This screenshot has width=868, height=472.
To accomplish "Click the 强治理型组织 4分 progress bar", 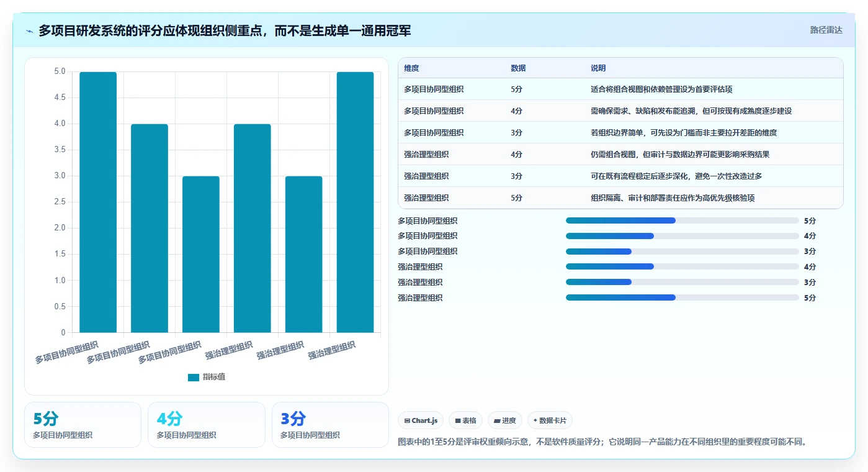I will click(x=682, y=267).
